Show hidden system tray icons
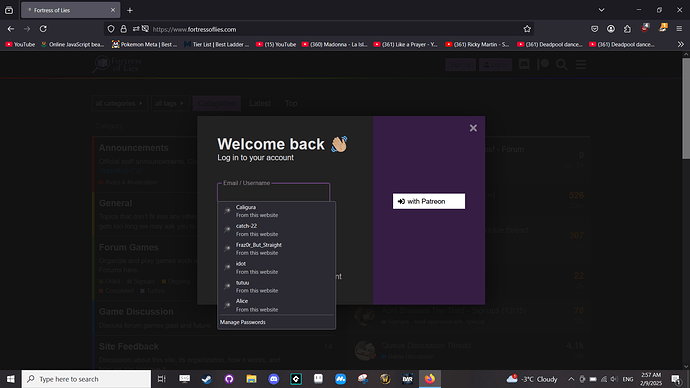The height and width of the screenshot is (388, 690). 571,379
